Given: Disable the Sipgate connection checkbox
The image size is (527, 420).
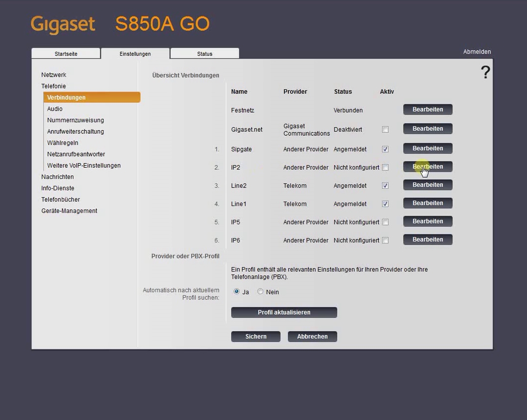Looking at the screenshot, I should pos(385,149).
